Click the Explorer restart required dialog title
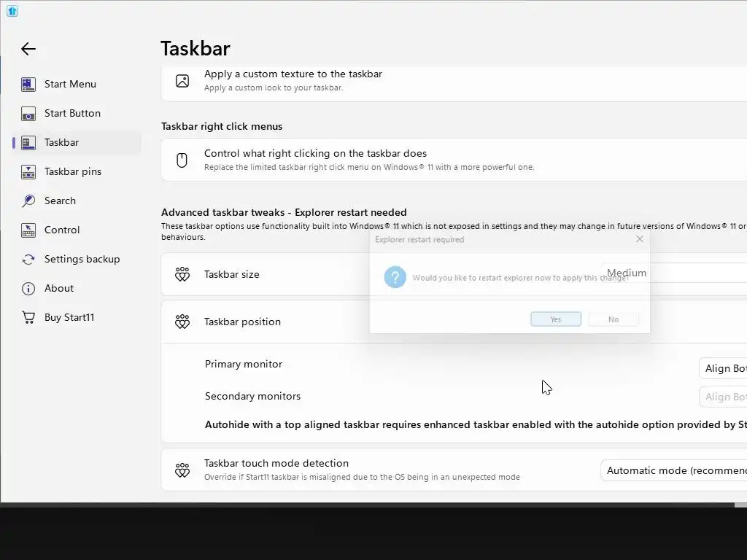Image resolution: width=747 pixels, height=560 pixels. 419,239
